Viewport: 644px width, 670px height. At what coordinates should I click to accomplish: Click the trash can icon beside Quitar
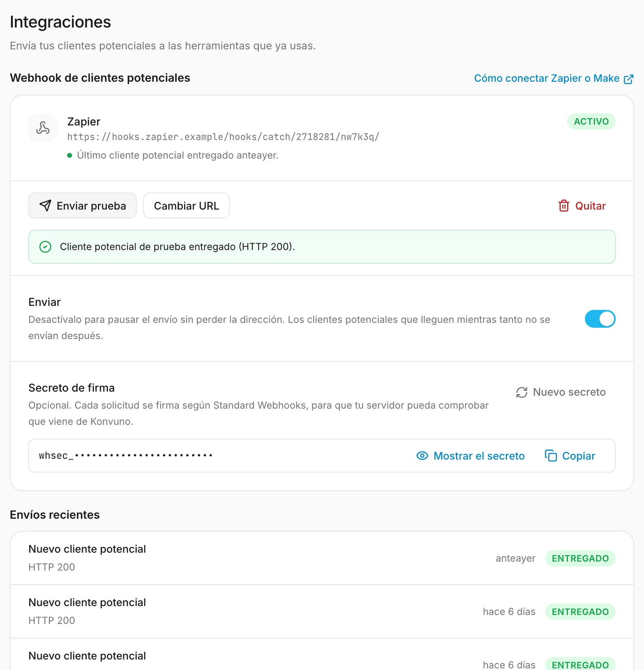pyautogui.click(x=564, y=206)
